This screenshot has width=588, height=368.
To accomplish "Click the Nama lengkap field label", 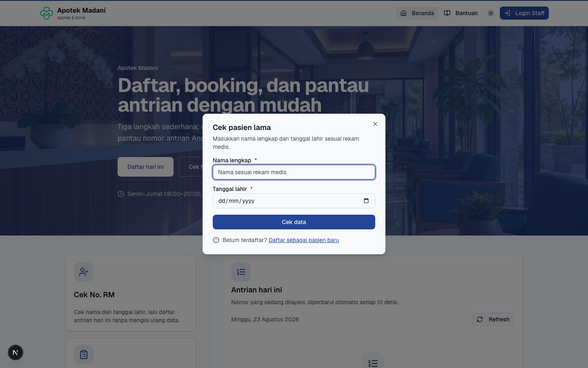I will [x=232, y=160].
